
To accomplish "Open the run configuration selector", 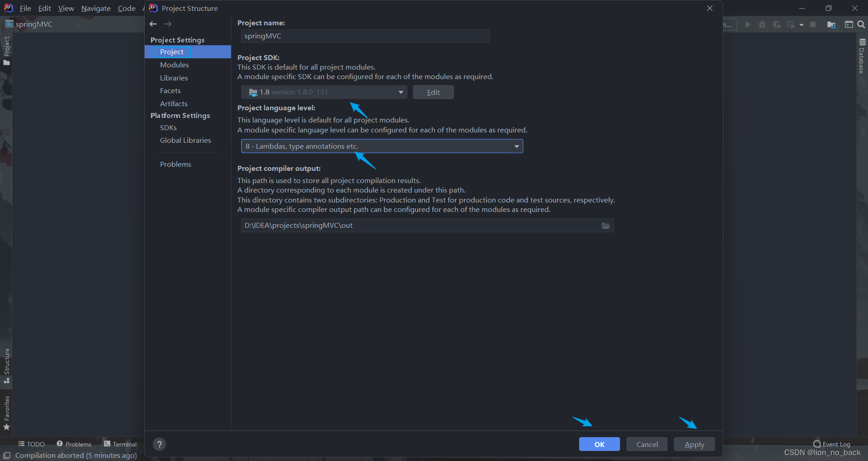I will point(730,24).
